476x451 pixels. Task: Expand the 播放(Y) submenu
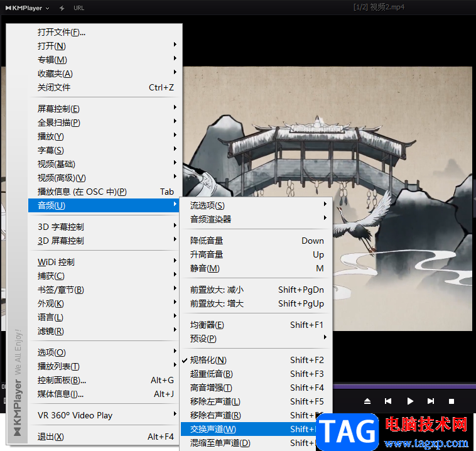point(105,136)
